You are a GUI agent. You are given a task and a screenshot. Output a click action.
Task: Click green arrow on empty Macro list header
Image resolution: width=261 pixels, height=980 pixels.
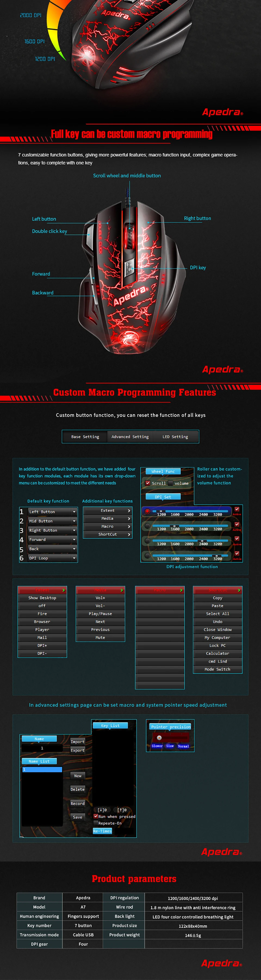pos(181,590)
